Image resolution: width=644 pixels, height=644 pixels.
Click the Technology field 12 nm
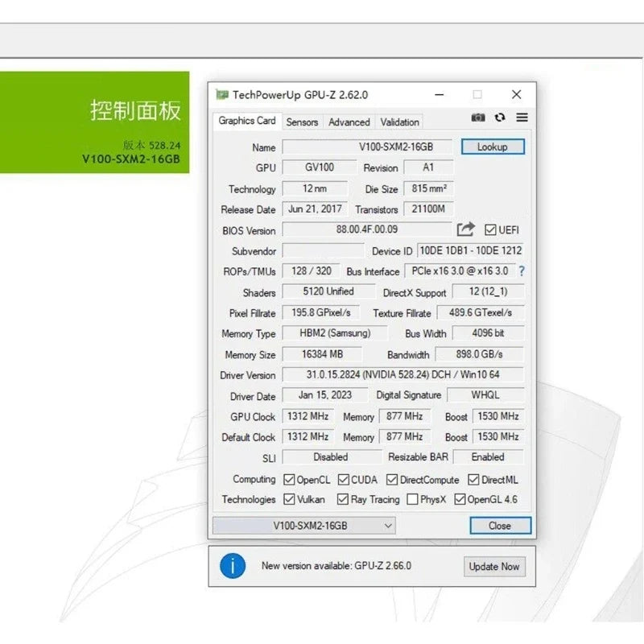(x=315, y=188)
